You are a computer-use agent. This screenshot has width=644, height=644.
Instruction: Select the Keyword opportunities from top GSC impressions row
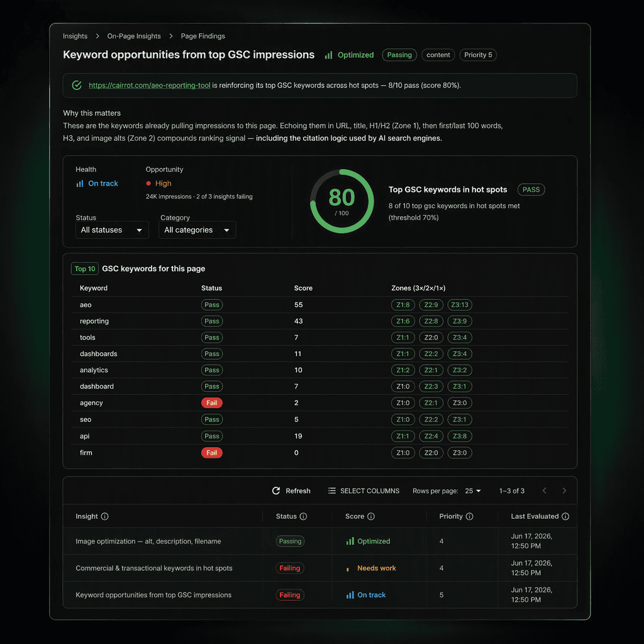[x=320, y=595]
